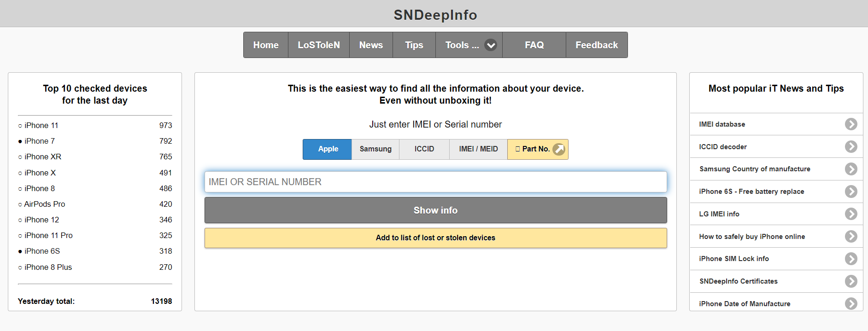The width and height of the screenshot is (868, 331).
Task: Select the Apple tab
Action: click(x=328, y=149)
